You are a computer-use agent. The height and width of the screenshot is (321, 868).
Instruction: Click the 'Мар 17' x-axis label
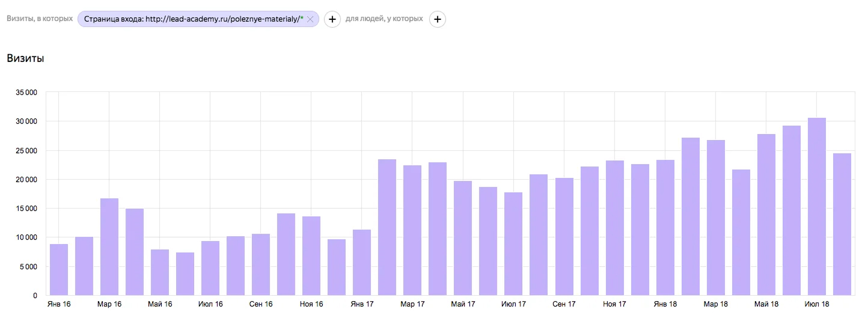point(412,304)
